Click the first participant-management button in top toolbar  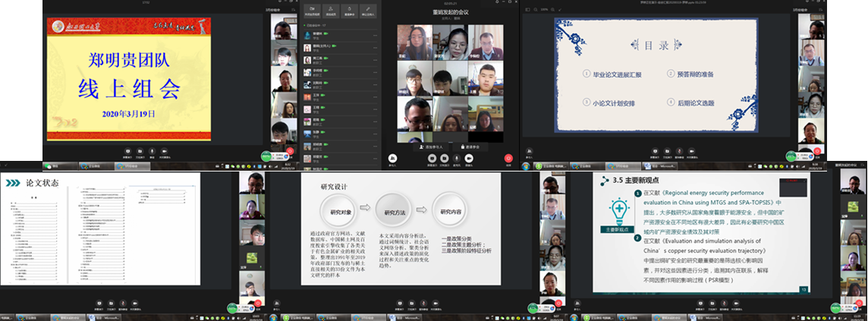tap(313, 11)
